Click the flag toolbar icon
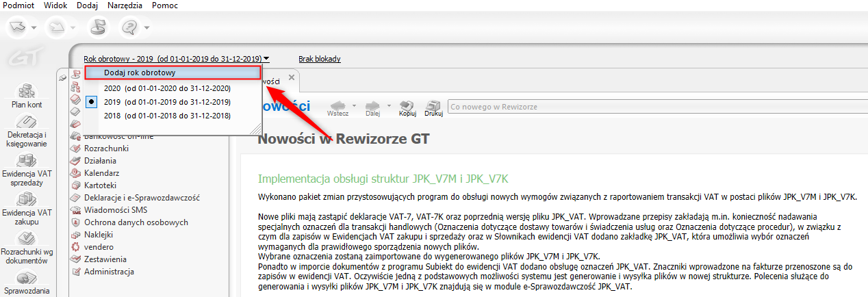This screenshot has height=297, width=868. (99, 27)
